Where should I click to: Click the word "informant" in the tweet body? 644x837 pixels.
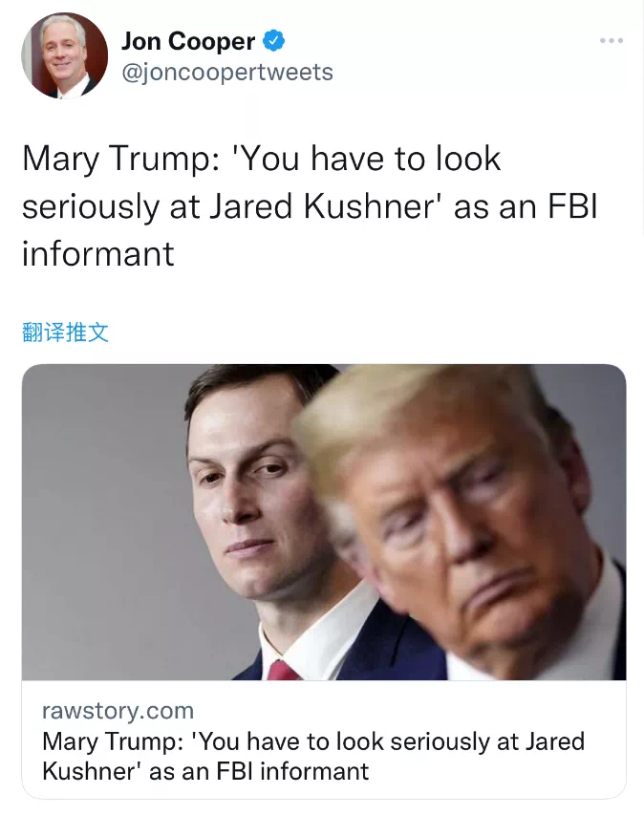98,253
